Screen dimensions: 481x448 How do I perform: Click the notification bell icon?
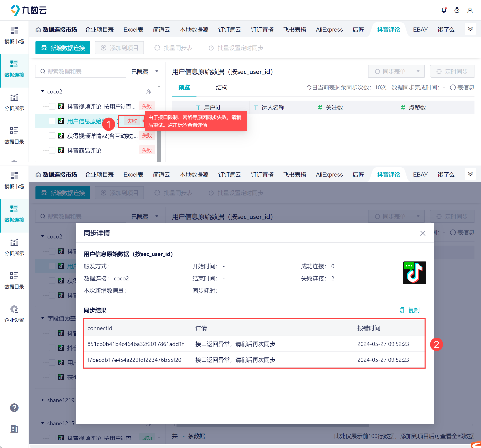[444, 10]
